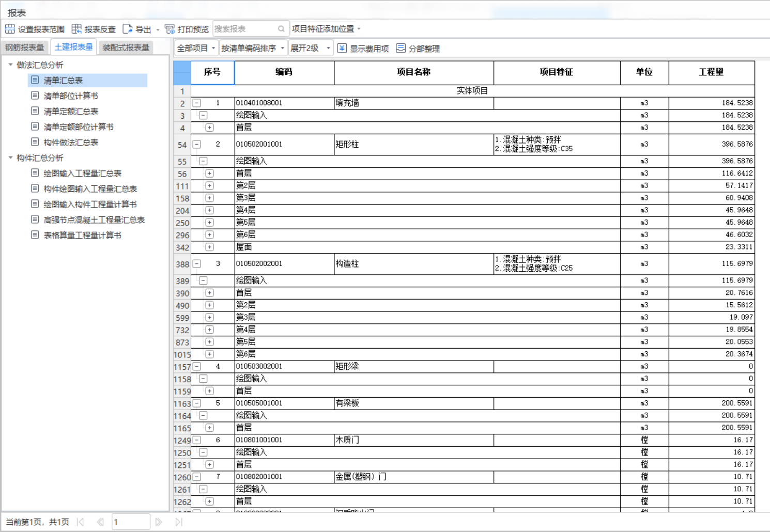Click the 设置报表范围 button label
Screen dimensions: 770x532
tap(41, 29)
